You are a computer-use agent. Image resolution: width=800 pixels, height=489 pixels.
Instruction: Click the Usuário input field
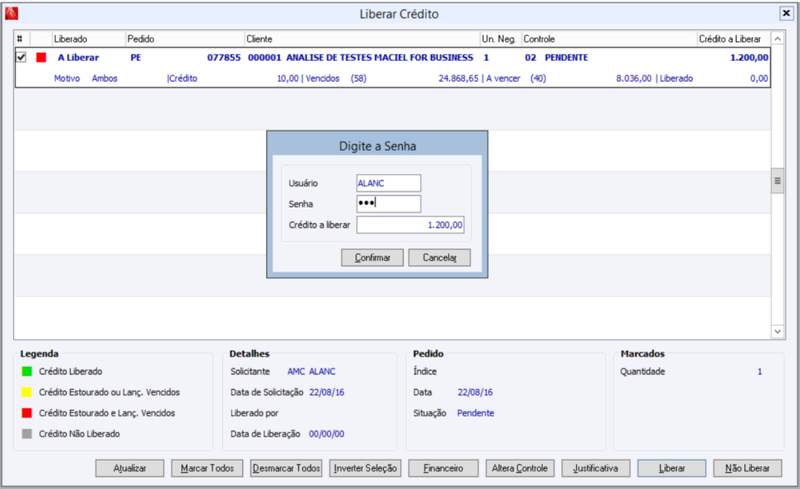coord(389,183)
